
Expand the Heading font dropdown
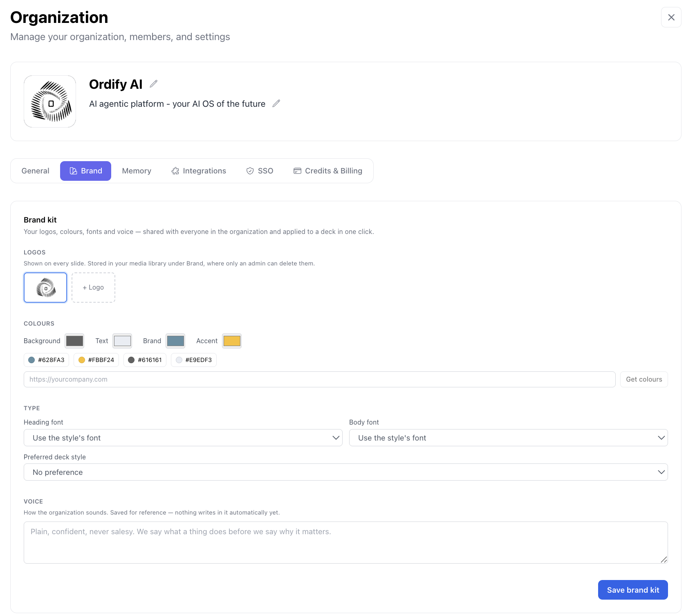[183, 438]
